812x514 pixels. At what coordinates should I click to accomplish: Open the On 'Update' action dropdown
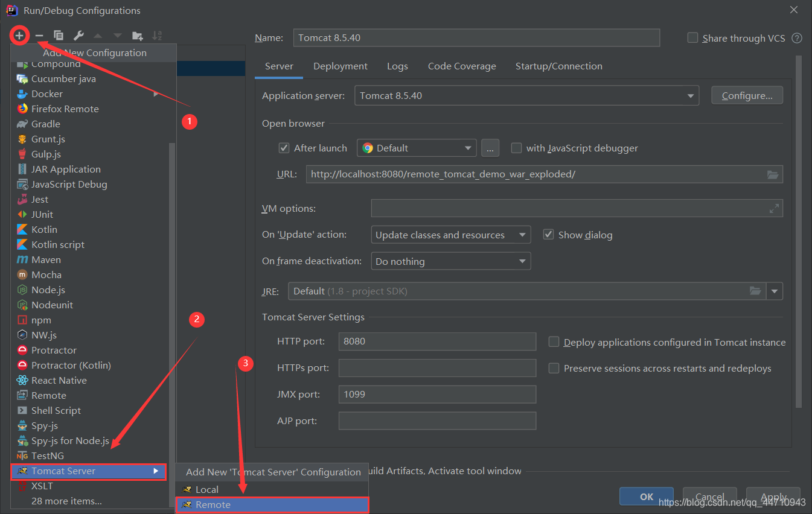(450, 235)
